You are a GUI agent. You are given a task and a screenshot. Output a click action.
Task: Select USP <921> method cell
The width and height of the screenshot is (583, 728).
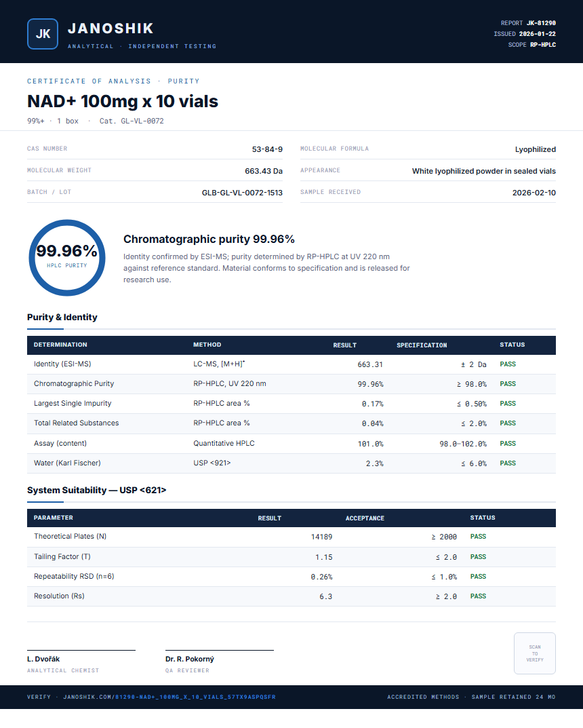(x=212, y=463)
